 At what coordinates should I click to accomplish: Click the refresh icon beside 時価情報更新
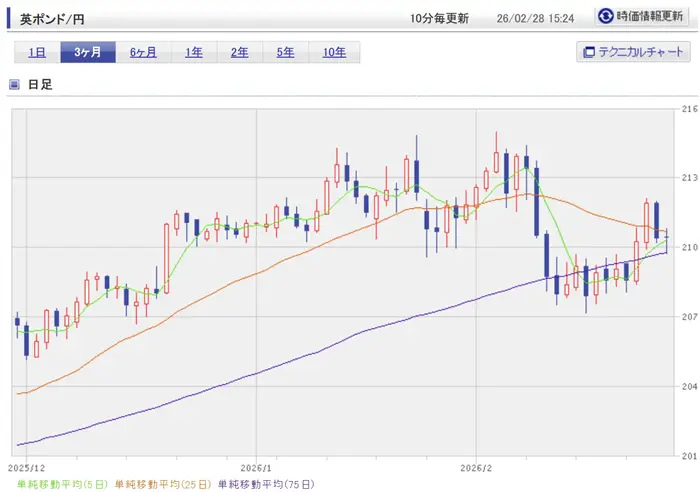click(x=605, y=16)
